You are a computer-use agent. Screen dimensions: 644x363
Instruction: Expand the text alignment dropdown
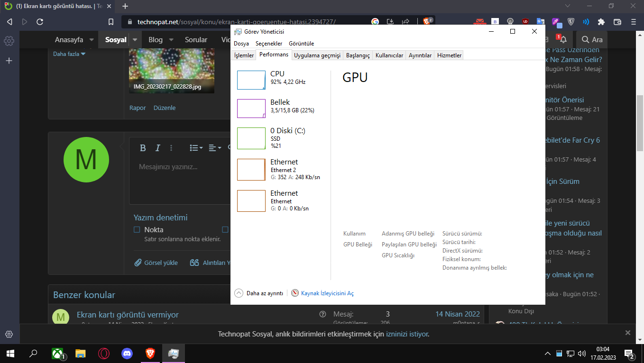pos(215,148)
